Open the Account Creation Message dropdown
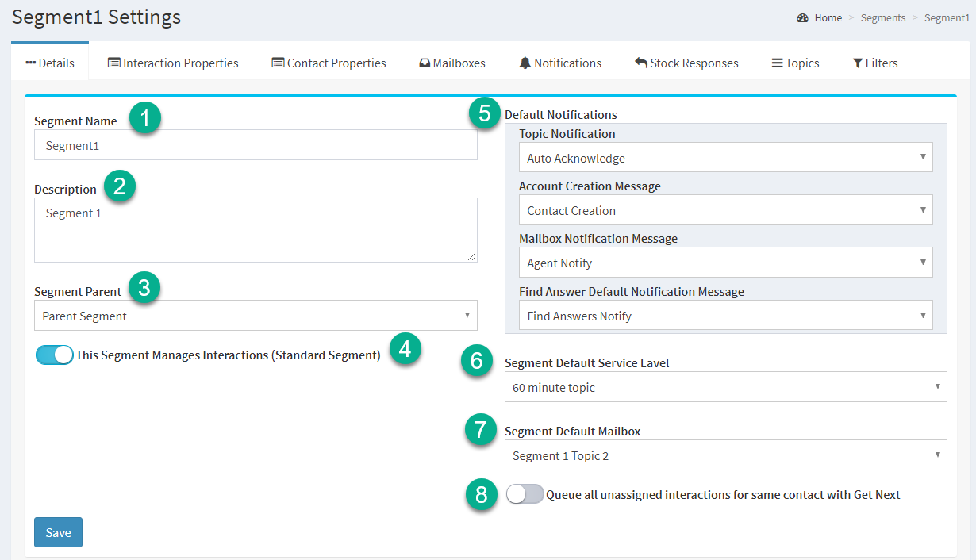 (x=726, y=210)
